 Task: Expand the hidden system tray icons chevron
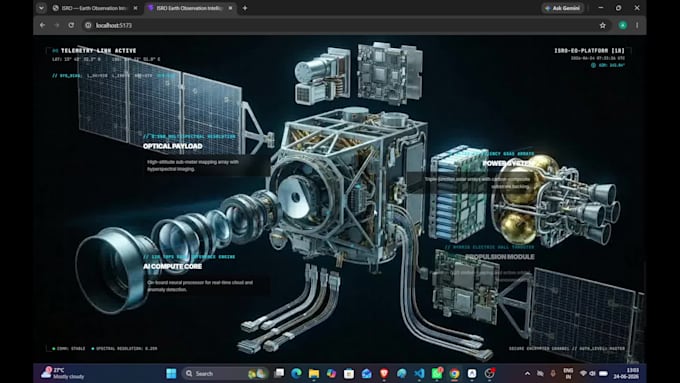tap(527, 373)
